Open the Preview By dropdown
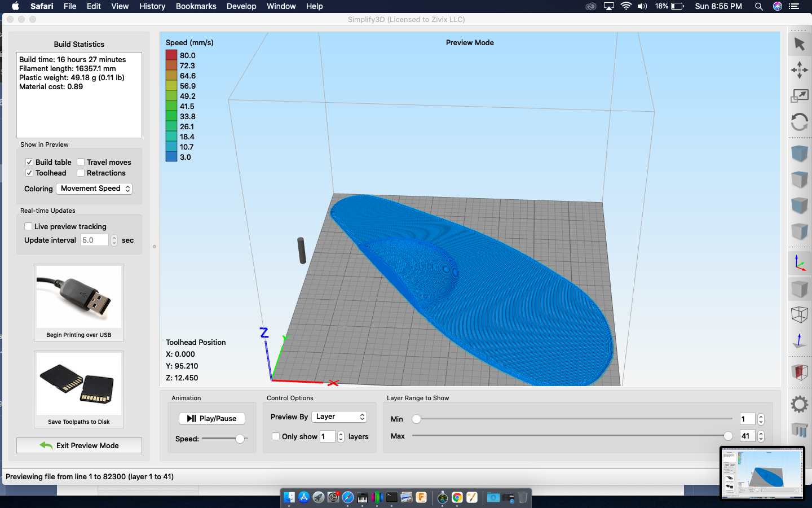 (339, 417)
